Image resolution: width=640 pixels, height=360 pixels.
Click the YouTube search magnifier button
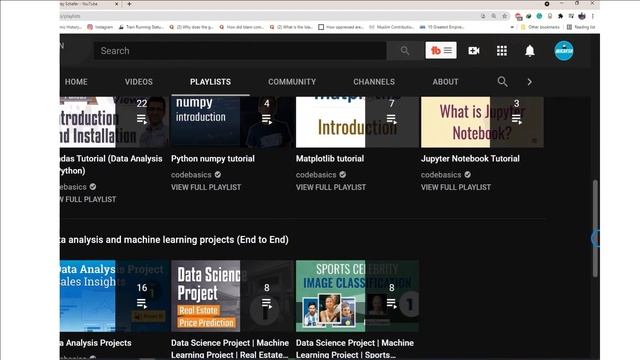404,51
